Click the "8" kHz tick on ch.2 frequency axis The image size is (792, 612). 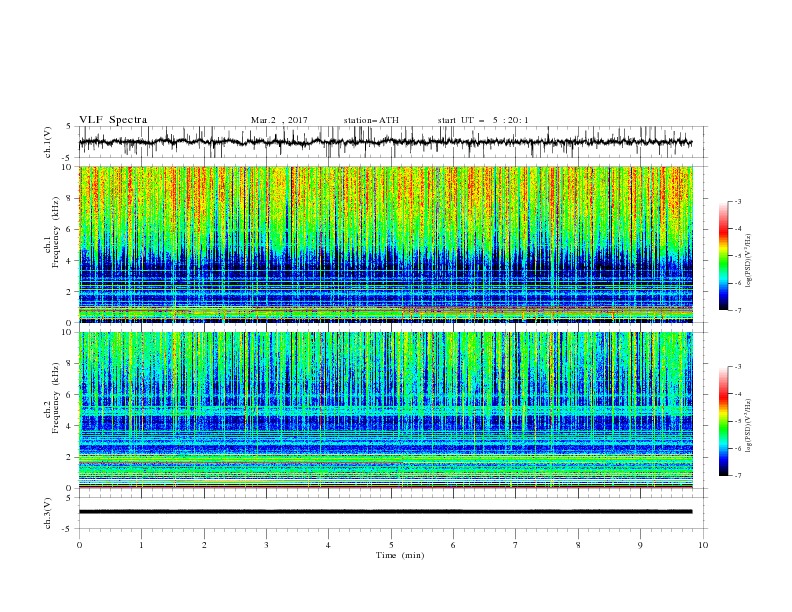pos(69,364)
